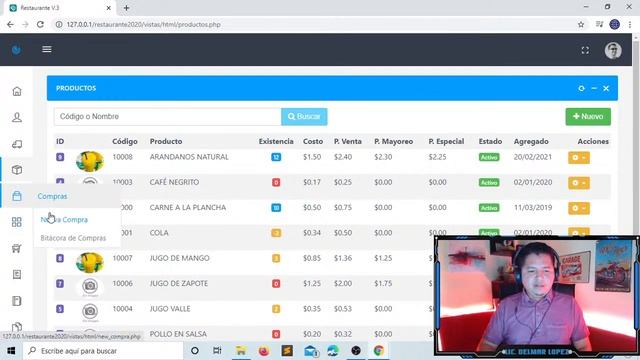Open the user icon in the sidebar

point(17,118)
